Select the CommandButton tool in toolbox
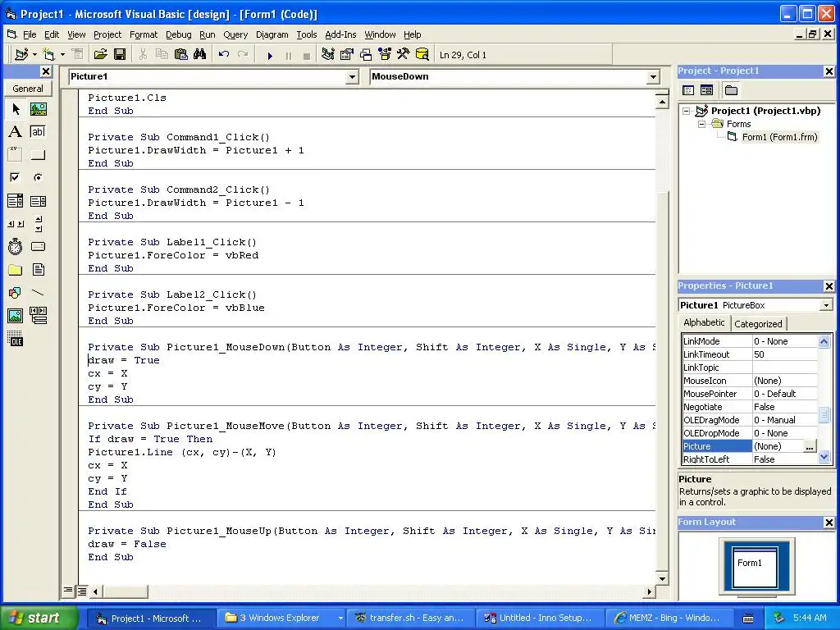The image size is (840, 630). coord(38,155)
